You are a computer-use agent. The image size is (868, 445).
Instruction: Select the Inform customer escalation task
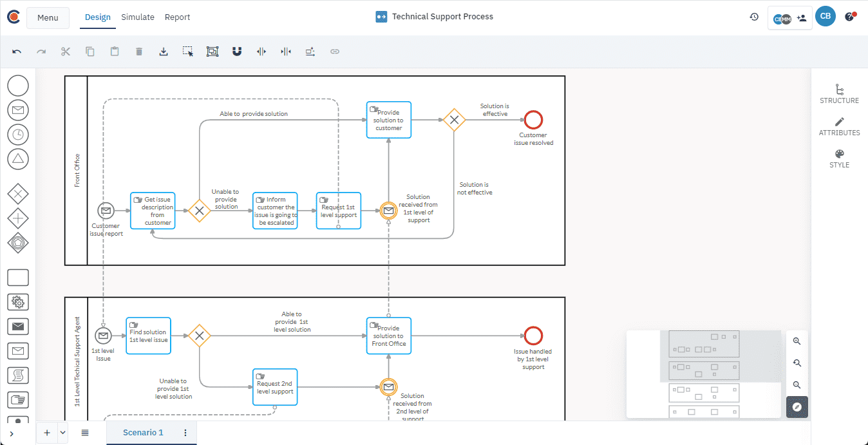(275, 211)
